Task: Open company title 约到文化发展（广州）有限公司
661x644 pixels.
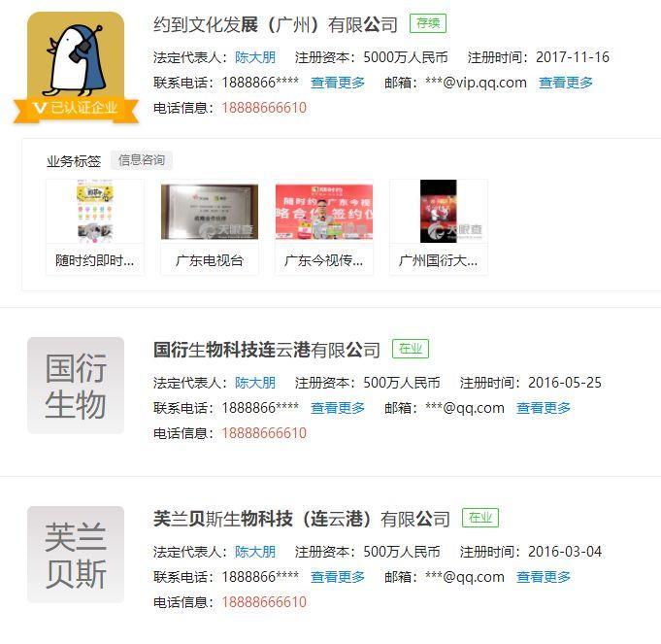Action: [276, 24]
